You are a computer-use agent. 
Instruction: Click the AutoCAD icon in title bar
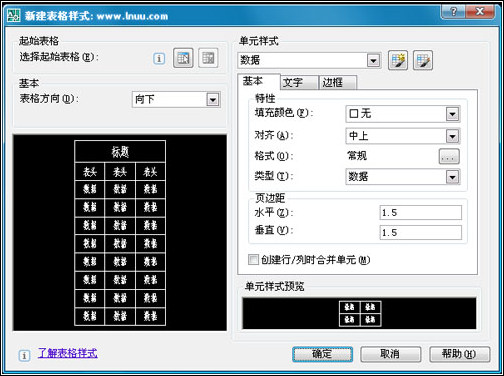point(14,16)
